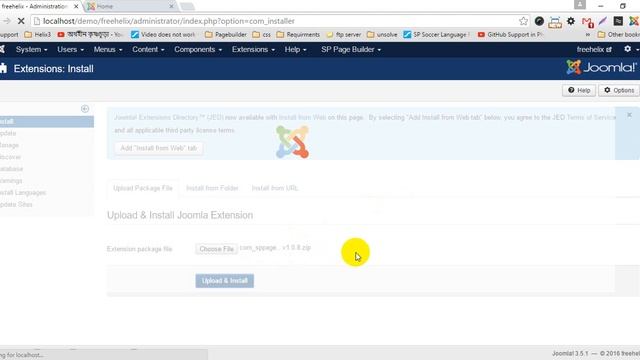
Task: Open Database in the sidebar
Action: 11,169
